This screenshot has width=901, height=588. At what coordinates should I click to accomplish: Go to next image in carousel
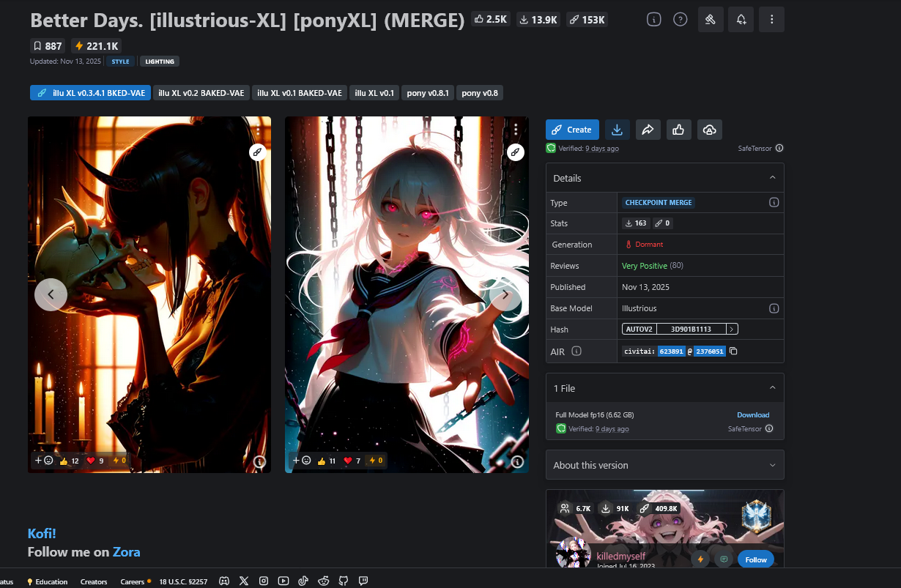click(x=505, y=294)
